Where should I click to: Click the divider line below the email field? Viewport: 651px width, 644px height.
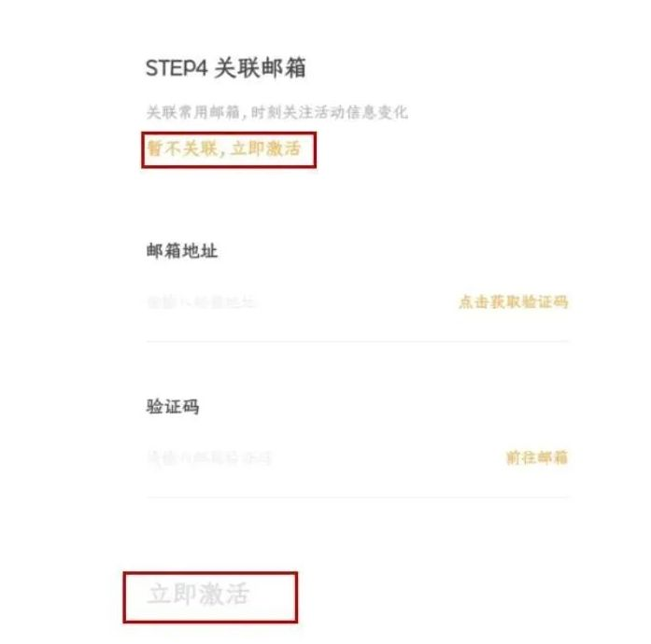tap(357, 341)
